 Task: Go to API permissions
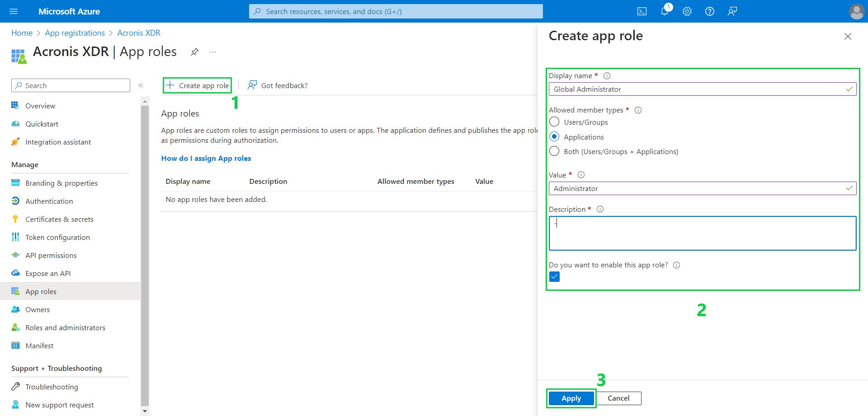50,255
